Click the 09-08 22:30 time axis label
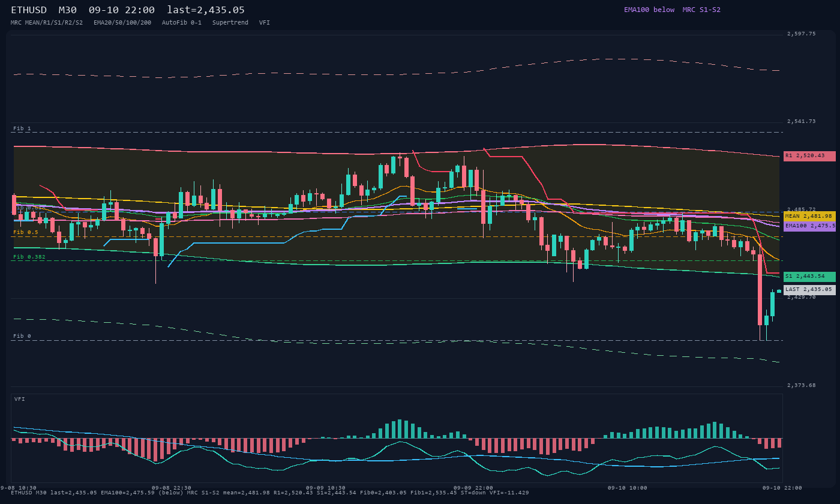The width and height of the screenshot is (840, 504). (x=172, y=488)
